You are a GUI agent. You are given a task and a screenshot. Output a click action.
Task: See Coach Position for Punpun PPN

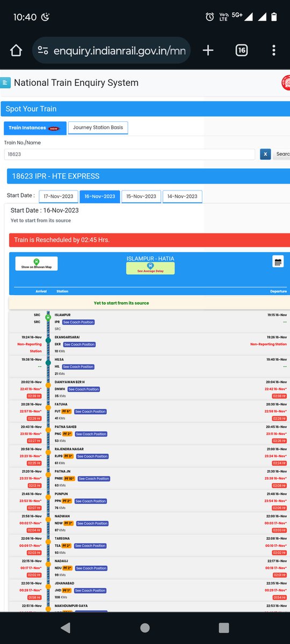pos(91,501)
